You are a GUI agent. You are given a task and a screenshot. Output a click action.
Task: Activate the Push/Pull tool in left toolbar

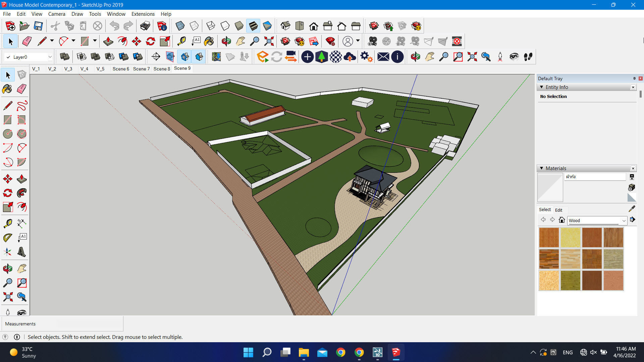tap(21, 179)
